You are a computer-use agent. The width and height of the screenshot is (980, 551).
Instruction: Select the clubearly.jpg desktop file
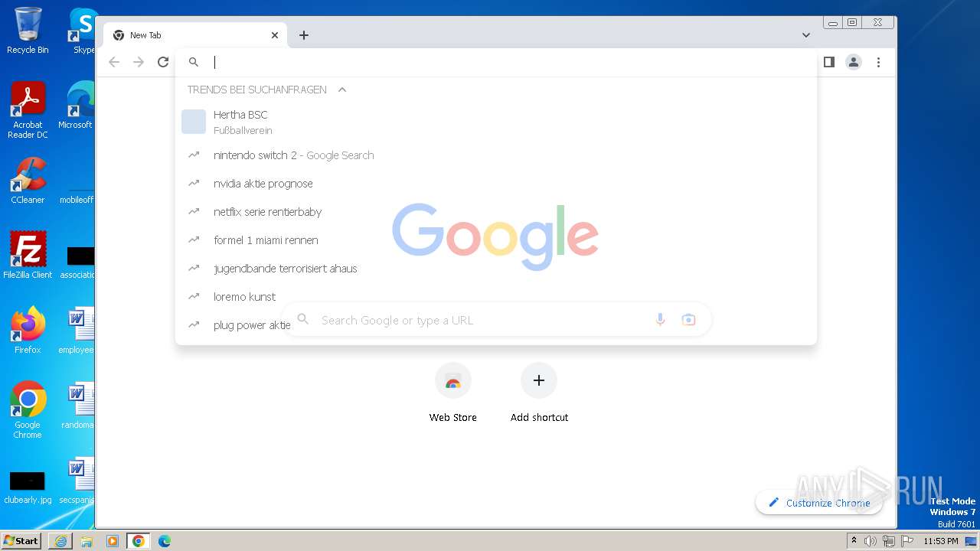28,487
